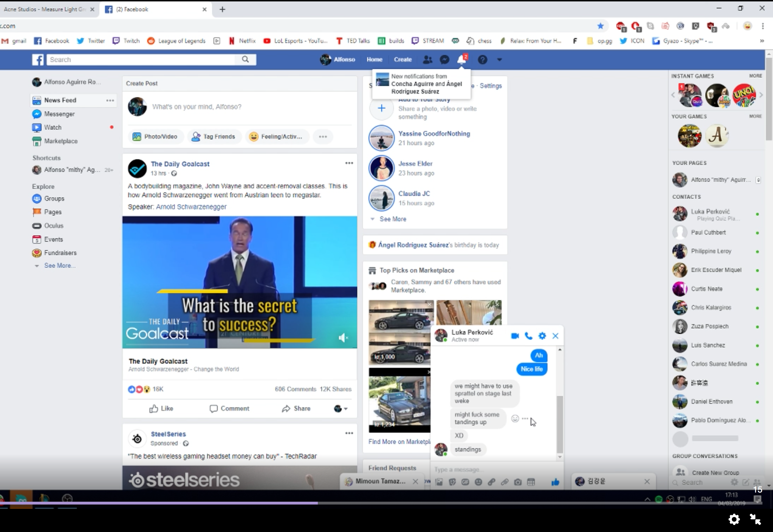Click the Facebook logo in header
Viewport: 773px width, 532px height.
(38, 60)
